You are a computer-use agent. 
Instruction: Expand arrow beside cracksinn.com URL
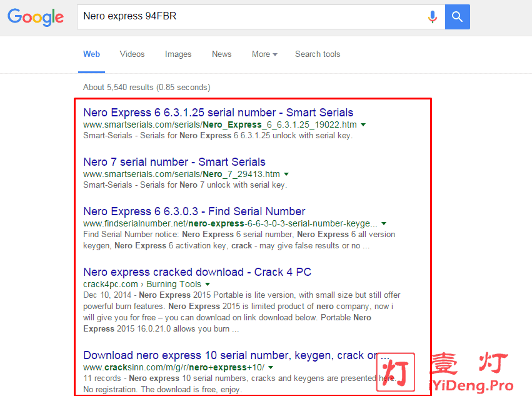(271, 367)
